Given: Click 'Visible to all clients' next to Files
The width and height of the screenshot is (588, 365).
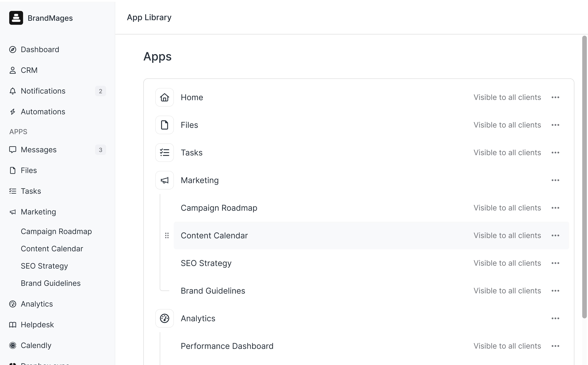Looking at the screenshot, I should pyautogui.click(x=507, y=125).
